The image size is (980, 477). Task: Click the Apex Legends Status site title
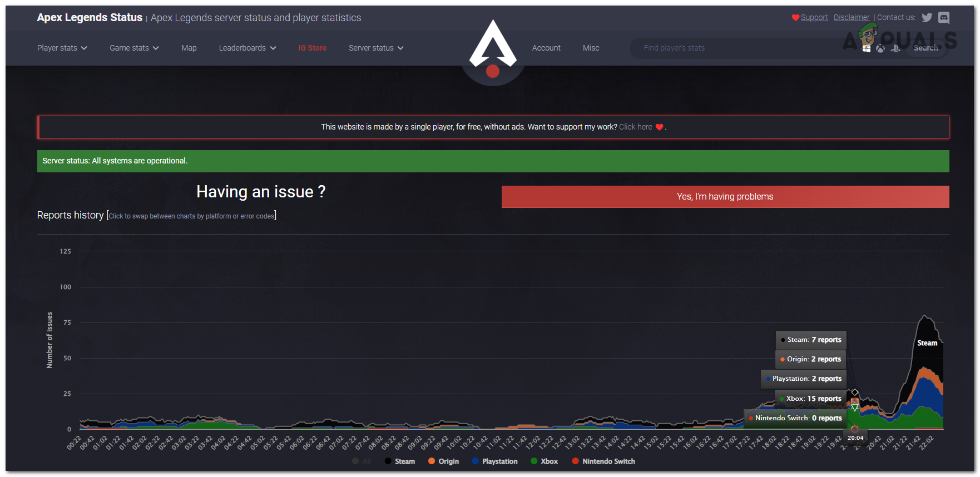(90, 17)
